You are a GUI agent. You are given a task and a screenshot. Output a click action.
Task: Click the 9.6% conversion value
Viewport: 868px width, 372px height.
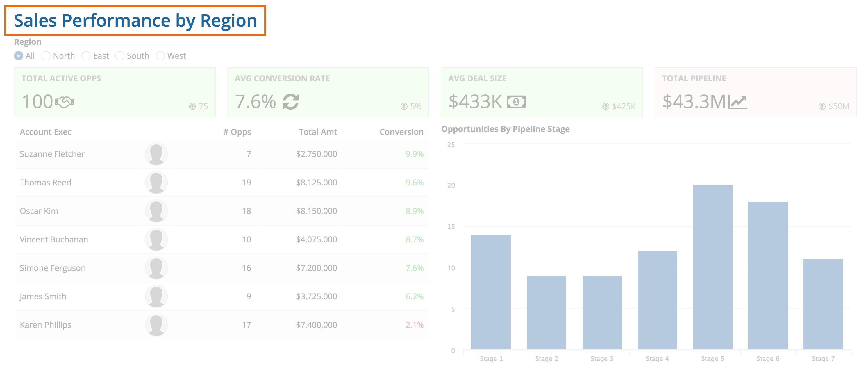tap(415, 182)
